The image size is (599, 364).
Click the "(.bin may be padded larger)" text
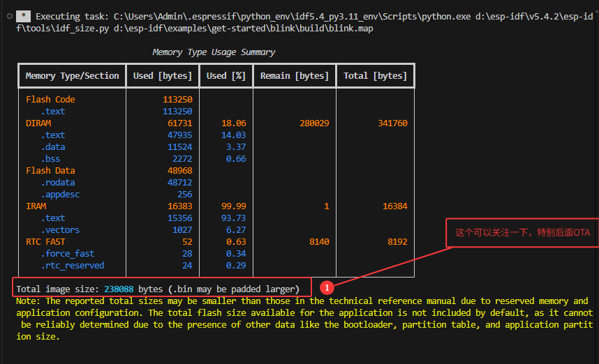tap(234, 289)
